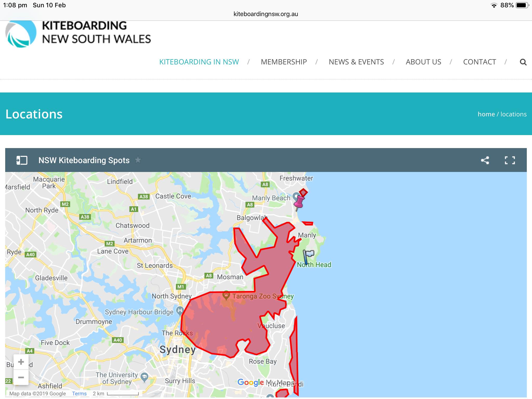The width and height of the screenshot is (532, 399).
Task: Click the Taronga Zoo Sydney marker
Action: (x=226, y=295)
